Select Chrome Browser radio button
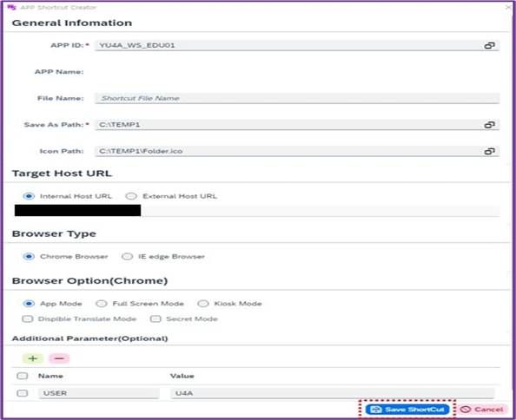The image size is (516, 420). (29, 256)
